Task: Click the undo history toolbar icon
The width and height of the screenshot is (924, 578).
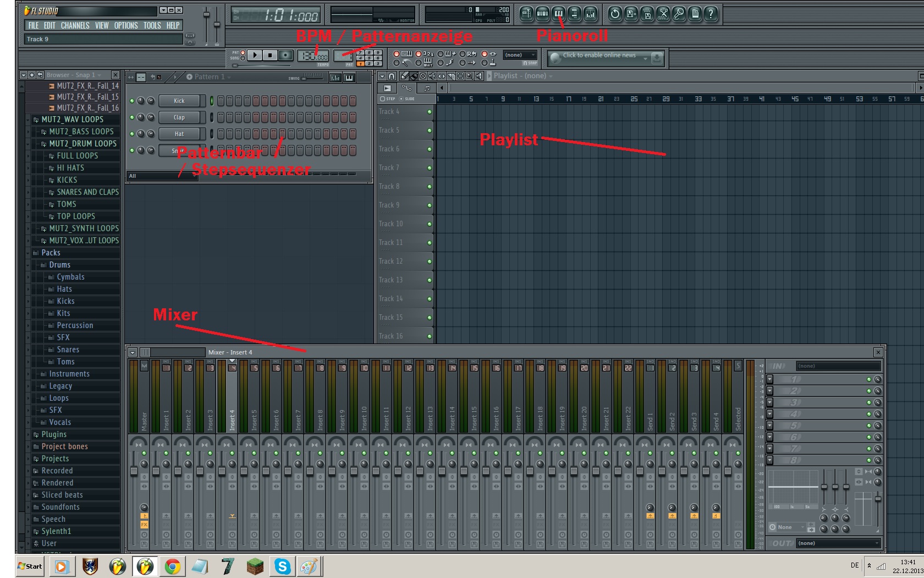Action: (x=615, y=14)
